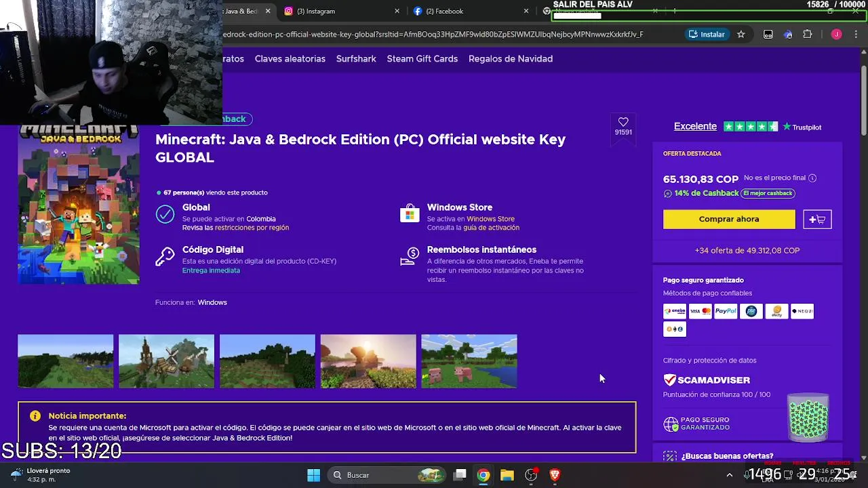Open Chrome three-dot menu
868x488 pixels.
856,34
